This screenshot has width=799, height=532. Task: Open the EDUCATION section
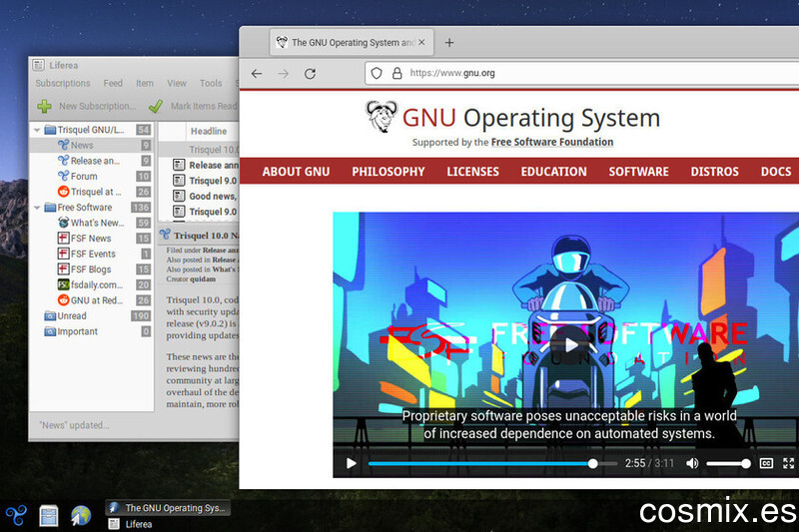click(554, 172)
